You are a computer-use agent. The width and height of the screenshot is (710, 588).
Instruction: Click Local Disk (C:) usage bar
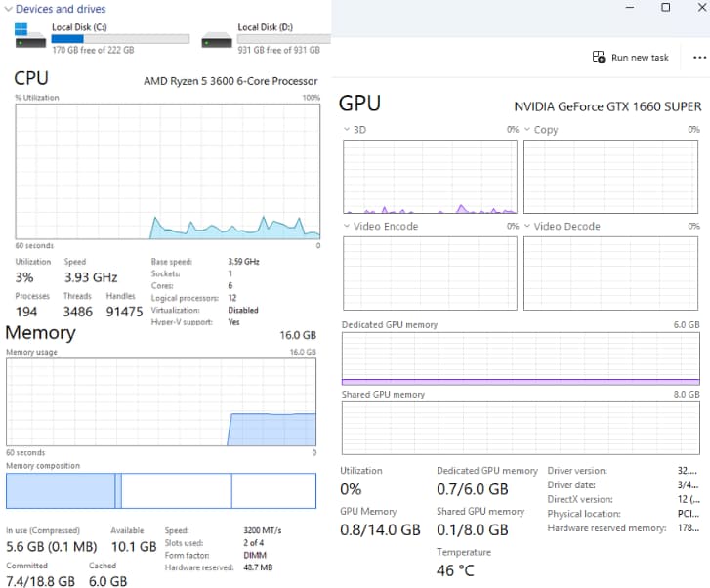pos(120,39)
